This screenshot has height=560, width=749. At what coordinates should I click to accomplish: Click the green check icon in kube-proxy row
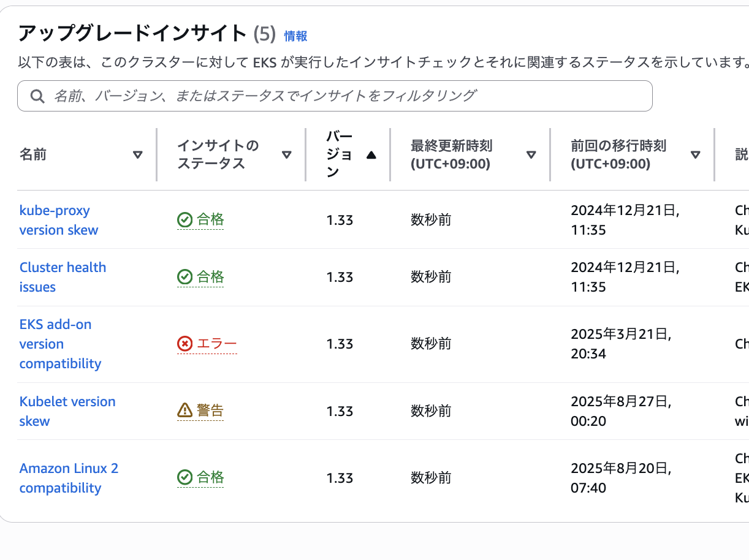click(x=184, y=220)
